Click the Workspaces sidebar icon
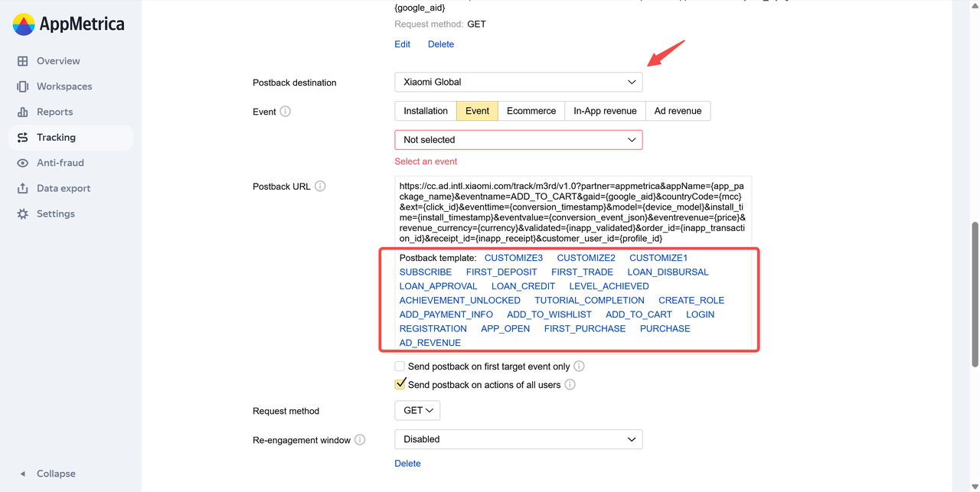 (x=23, y=86)
